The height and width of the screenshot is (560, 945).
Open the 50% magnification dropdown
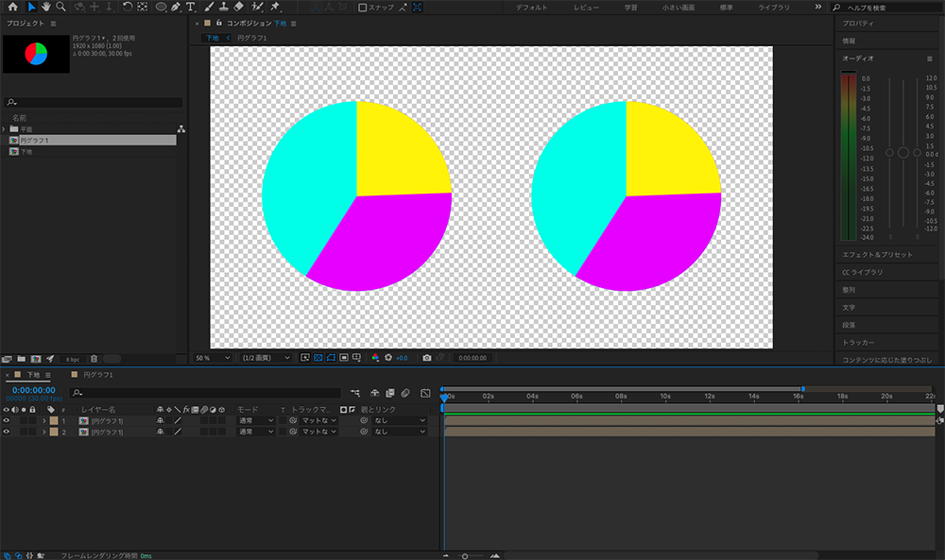[212, 358]
